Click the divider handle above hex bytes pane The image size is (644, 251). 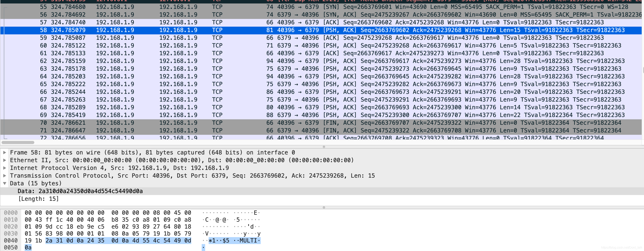pyautogui.click(x=324, y=207)
